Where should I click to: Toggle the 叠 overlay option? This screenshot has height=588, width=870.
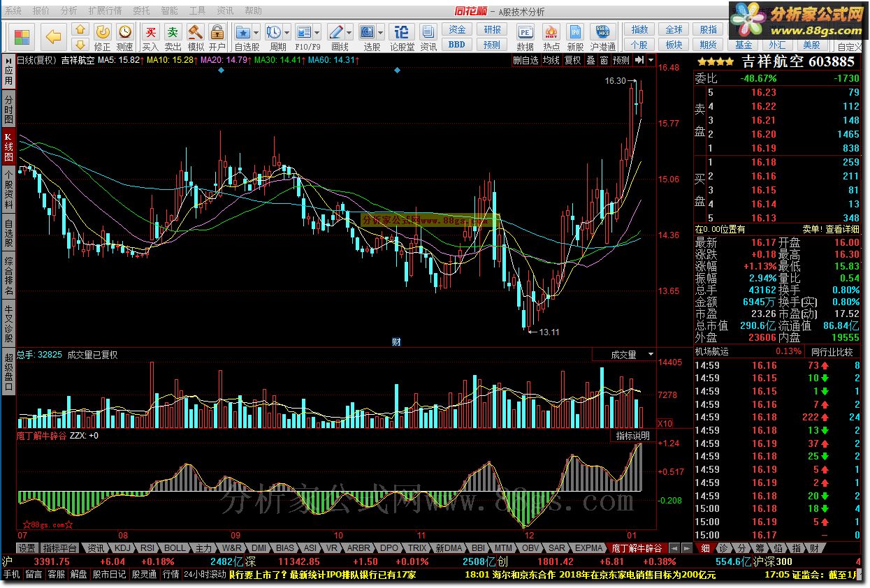[x=590, y=60]
